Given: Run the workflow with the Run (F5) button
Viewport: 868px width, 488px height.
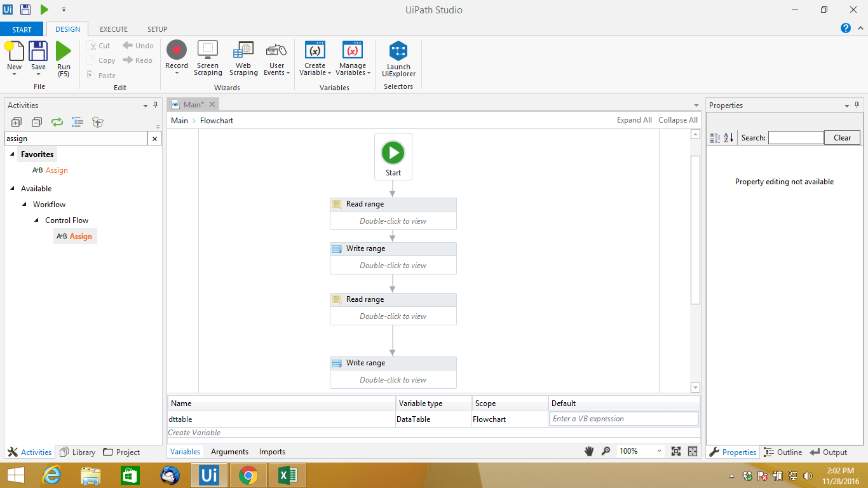Looking at the screenshot, I should pos(64,51).
